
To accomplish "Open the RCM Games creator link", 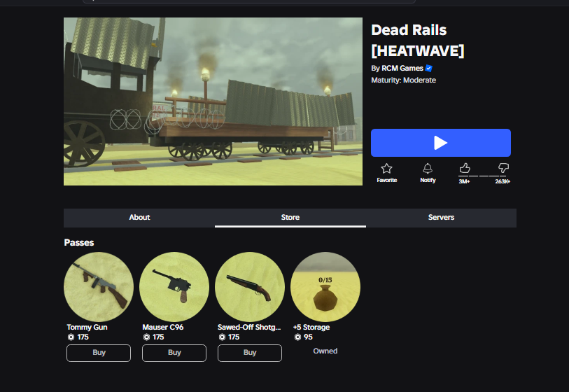I will click(x=402, y=68).
